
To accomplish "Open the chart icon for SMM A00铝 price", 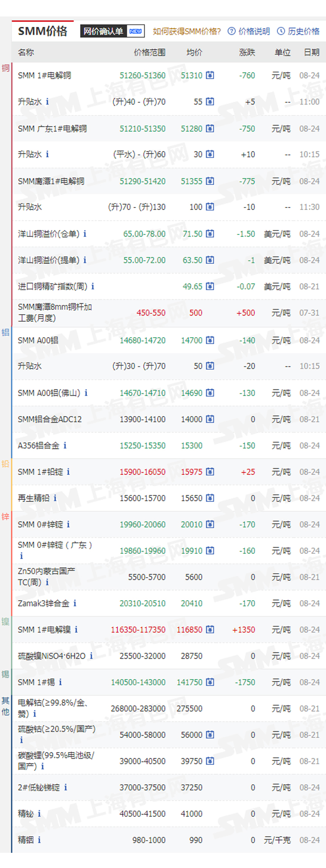I will [210, 340].
